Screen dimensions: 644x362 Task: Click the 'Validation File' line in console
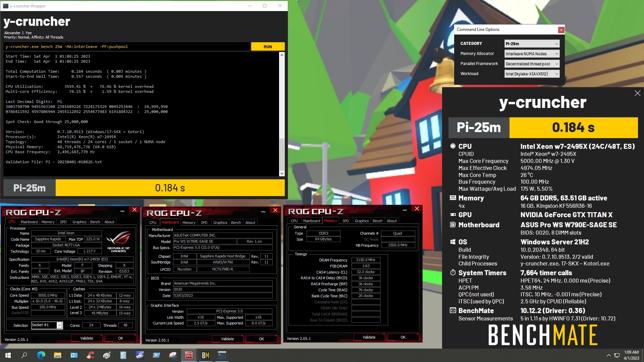click(x=54, y=162)
